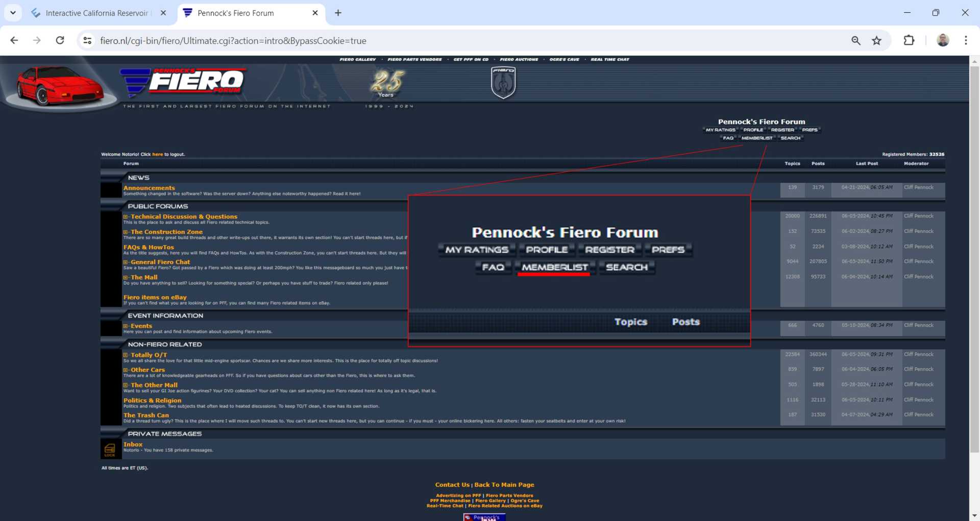Expand the Technical Discussion & Questions forum

[126, 217]
